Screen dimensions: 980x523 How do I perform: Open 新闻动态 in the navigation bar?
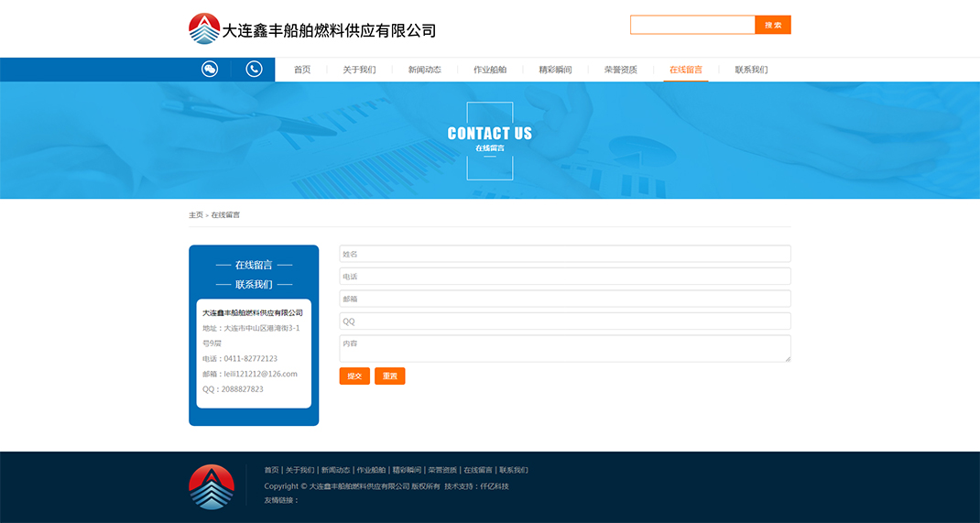[424, 70]
